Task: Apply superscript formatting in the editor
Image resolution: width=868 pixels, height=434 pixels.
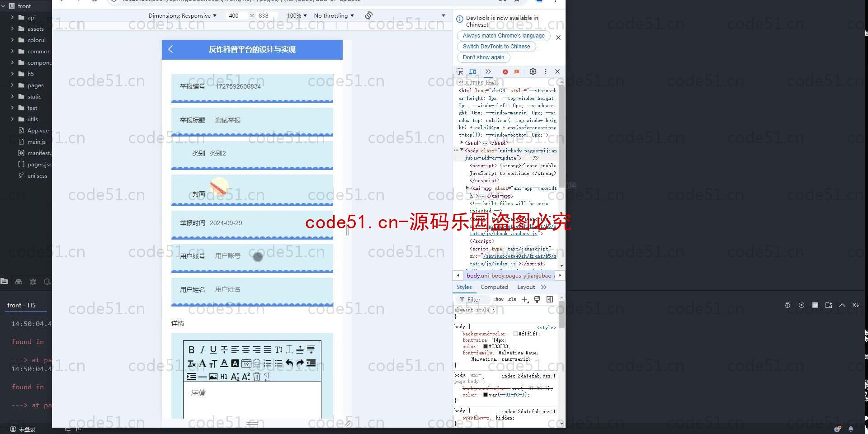Action: click(x=246, y=377)
